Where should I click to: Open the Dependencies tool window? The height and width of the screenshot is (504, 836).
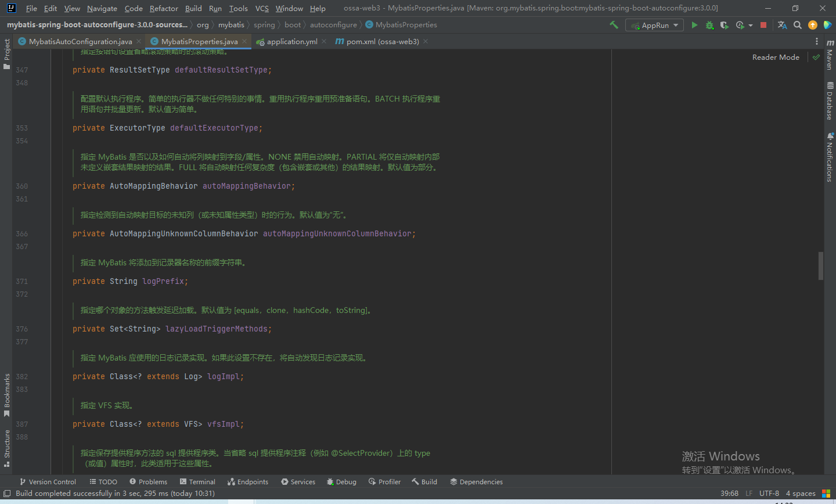(476, 482)
